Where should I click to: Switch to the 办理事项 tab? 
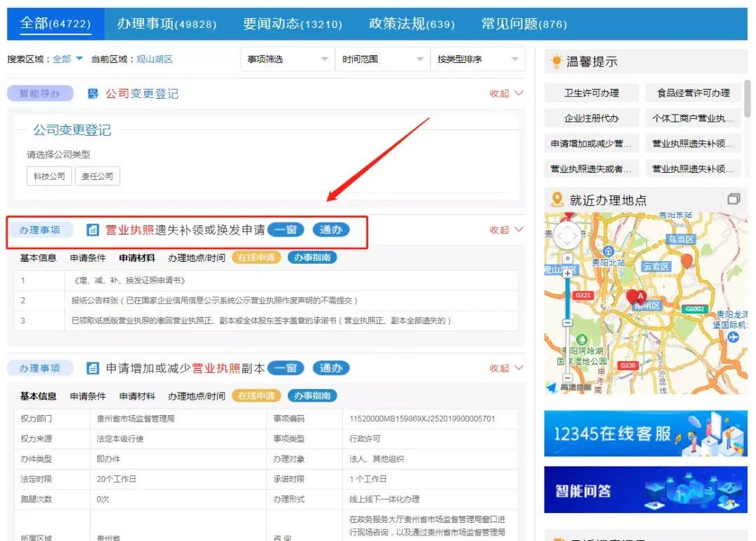coord(167,24)
